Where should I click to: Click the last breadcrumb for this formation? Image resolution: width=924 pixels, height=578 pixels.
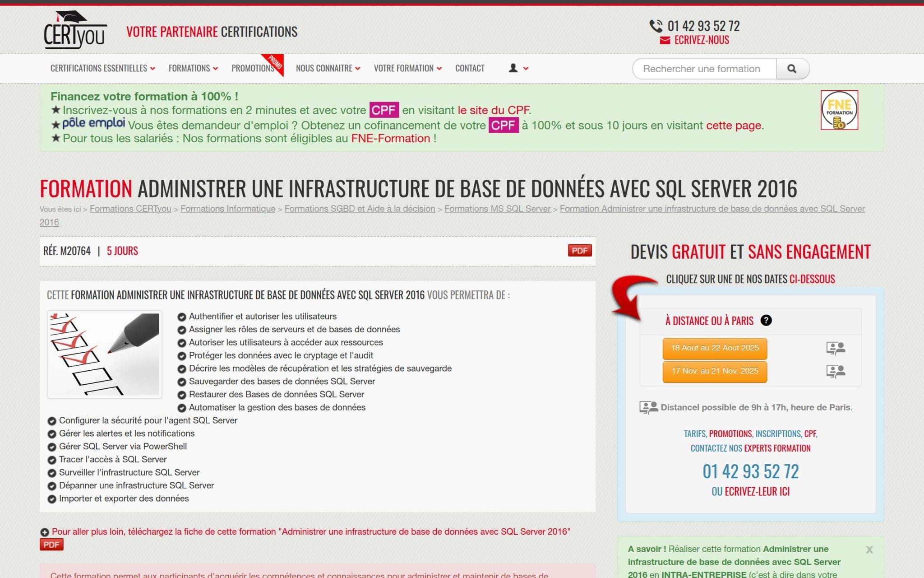coord(712,209)
